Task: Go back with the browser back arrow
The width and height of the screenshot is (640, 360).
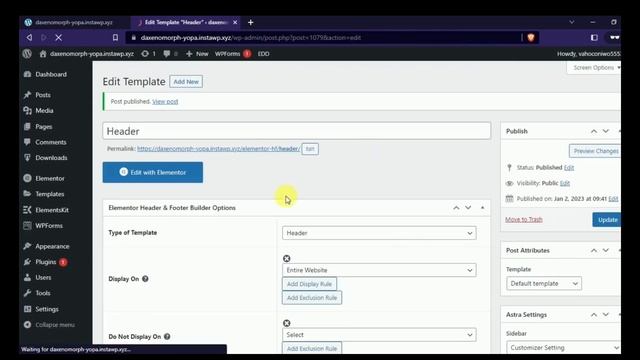Action: pyautogui.click(x=29, y=38)
